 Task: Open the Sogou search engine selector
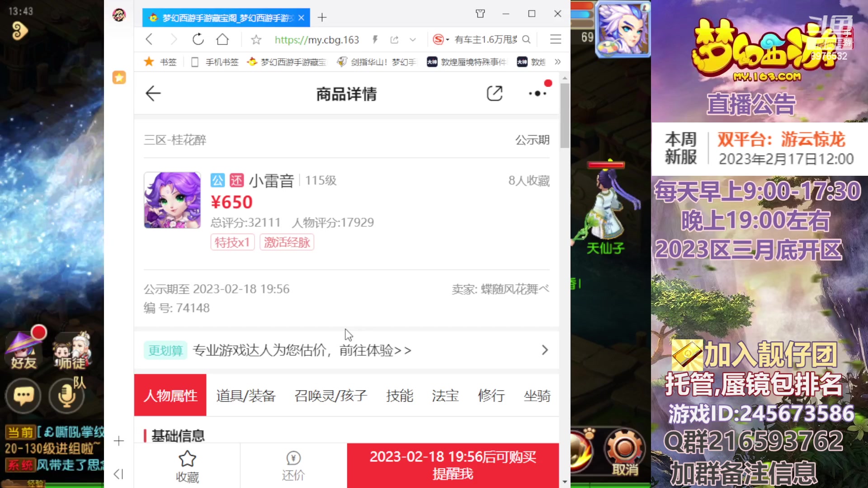pyautogui.click(x=441, y=40)
